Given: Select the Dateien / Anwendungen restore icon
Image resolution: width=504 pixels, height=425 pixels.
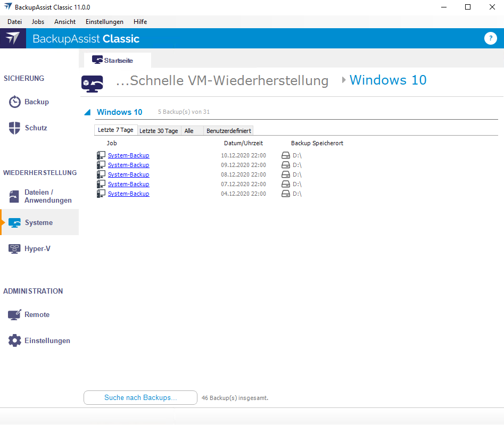Looking at the screenshot, I should [x=15, y=196].
